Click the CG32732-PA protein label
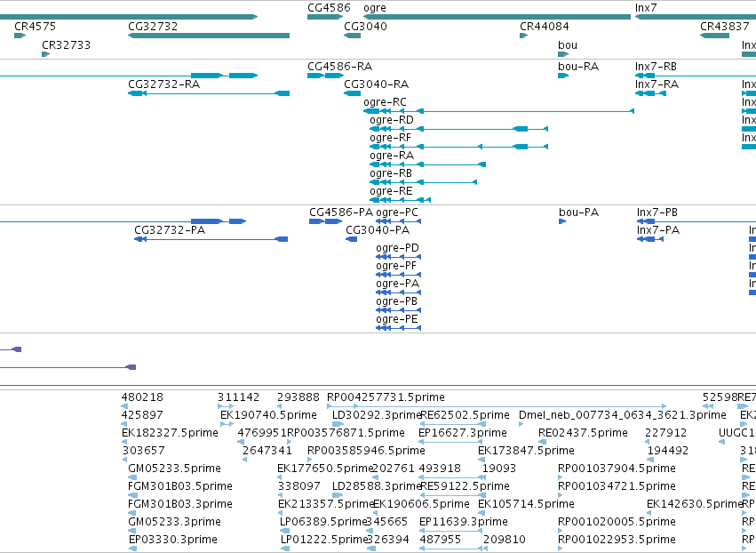The width and height of the screenshot is (756, 553). click(170, 230)
